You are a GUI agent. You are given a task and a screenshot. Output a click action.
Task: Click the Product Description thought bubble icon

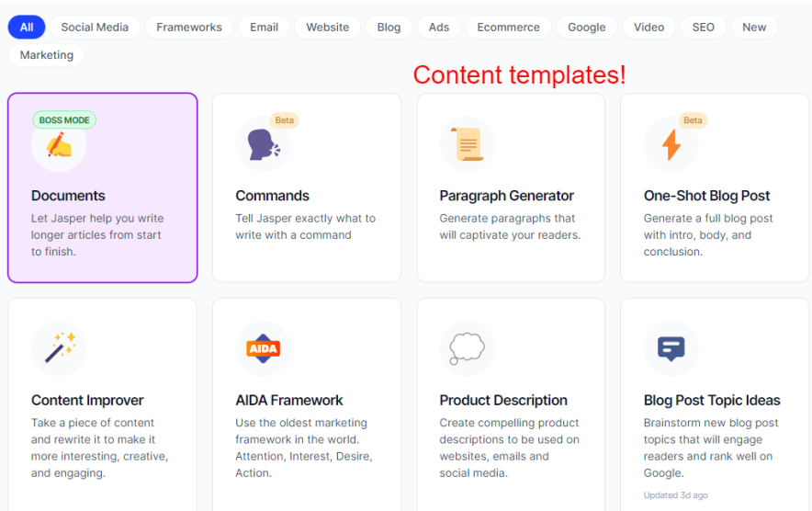[x=467, y=348]
